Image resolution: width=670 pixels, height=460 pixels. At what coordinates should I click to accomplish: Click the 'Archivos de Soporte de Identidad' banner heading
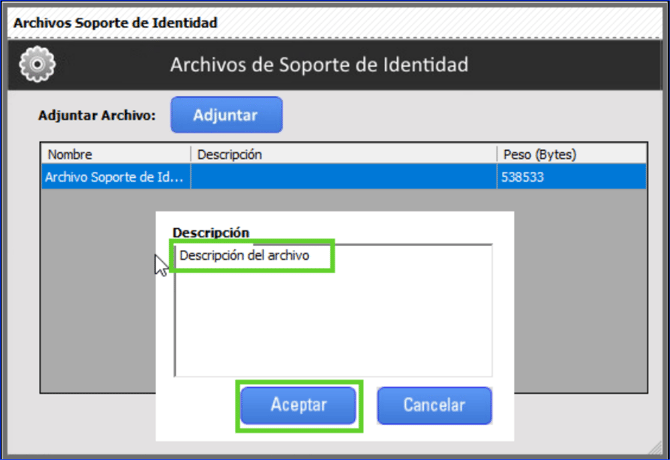click(319, 65)
